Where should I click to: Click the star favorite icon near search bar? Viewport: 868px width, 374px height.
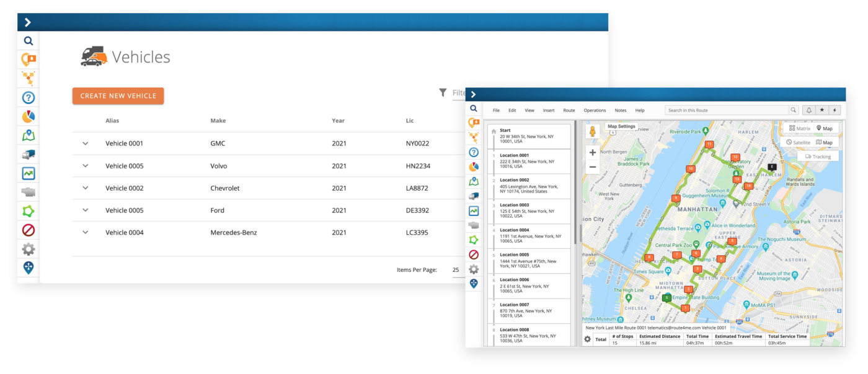point(821,110)
